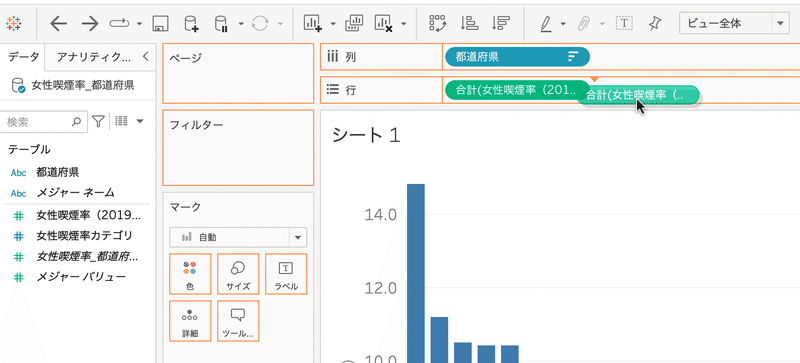Open the 色 color mark card
800x363 pixels.
[190, 274]
